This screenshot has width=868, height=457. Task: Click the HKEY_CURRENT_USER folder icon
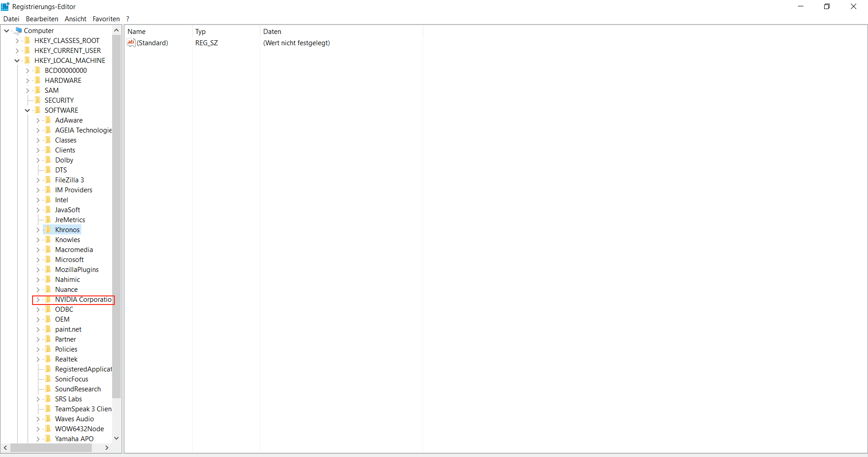(28, 51)
